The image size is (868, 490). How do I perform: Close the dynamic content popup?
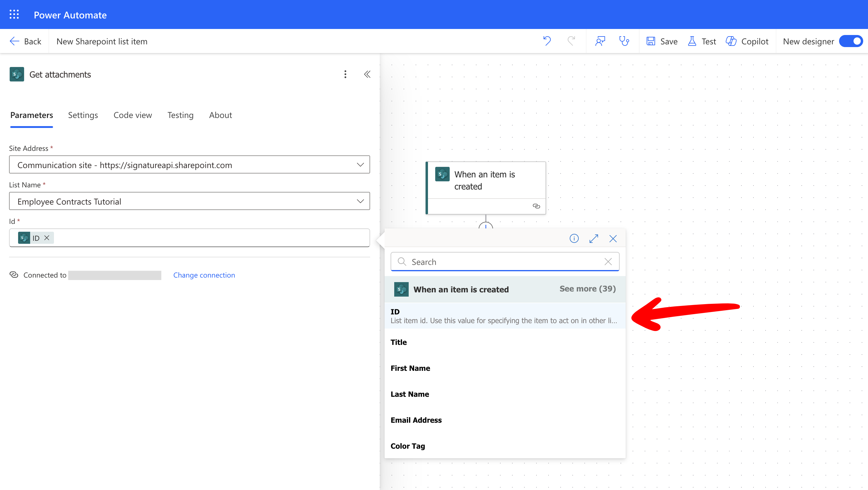point(613,239)
